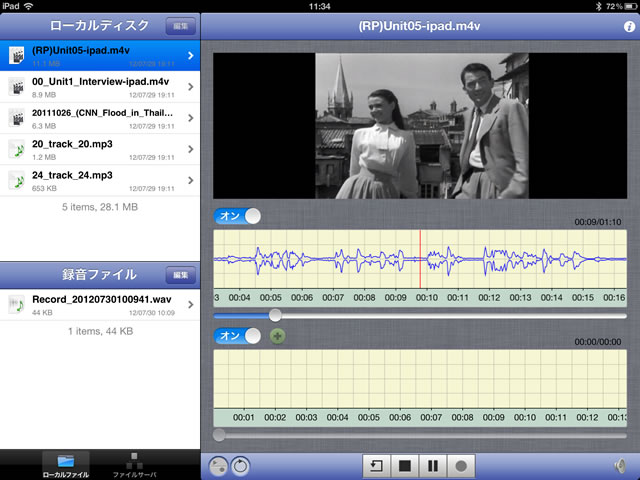Tap the edit button beside 録音ファイル
Image resolution: width=640 pixels, height=480 pixels.
(181, 275)
